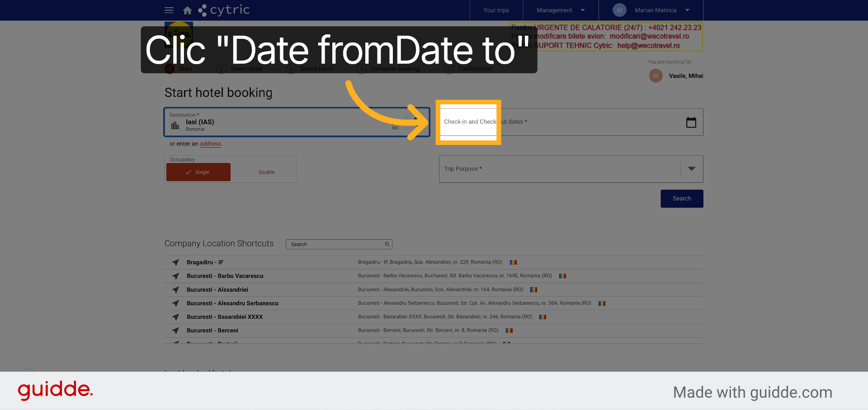The width and height of the screenshot is (868, 410).
Task: Select Bucuresti - Barbu Vacarescu shortcut
Action: [225, 276]
